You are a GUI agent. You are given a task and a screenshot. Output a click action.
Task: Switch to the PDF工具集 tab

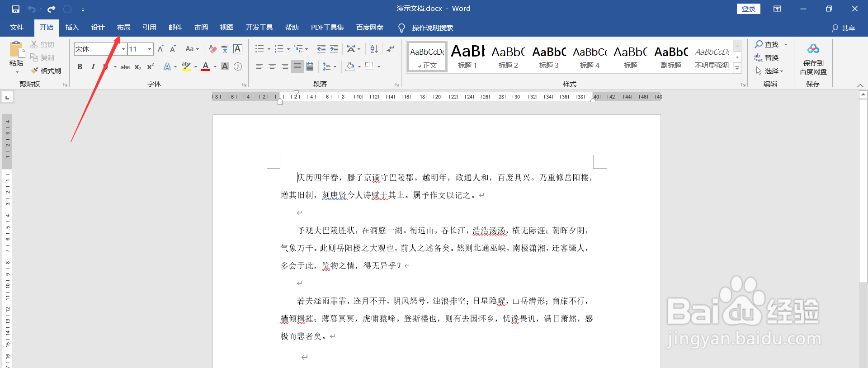pyautogui.click(x=327, y=28)
